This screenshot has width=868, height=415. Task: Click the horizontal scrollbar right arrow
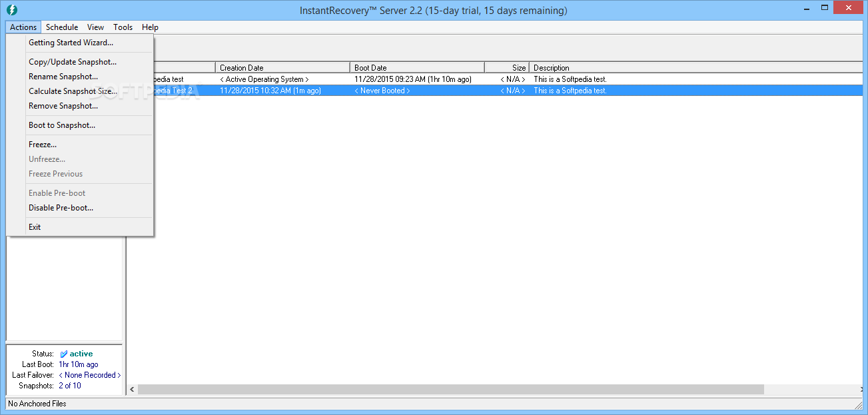[861, 389]
